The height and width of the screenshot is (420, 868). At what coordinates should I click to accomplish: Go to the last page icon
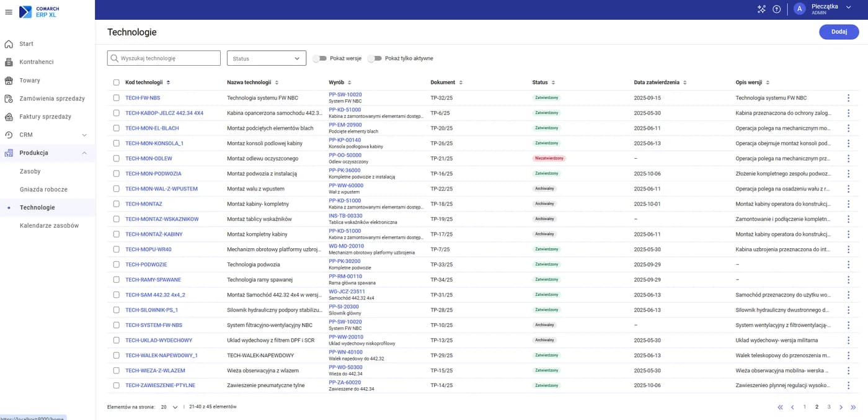point(853,407)
